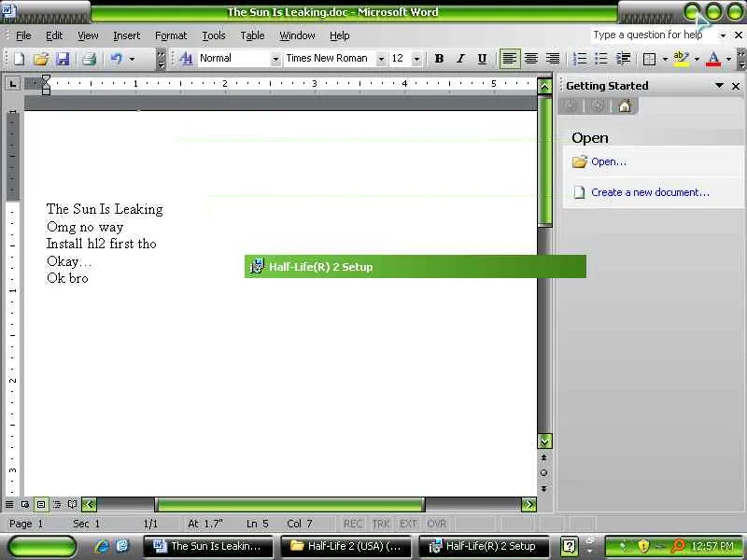
Task: Launch Internet Explorer from quick launch
Action: point(102,546)
